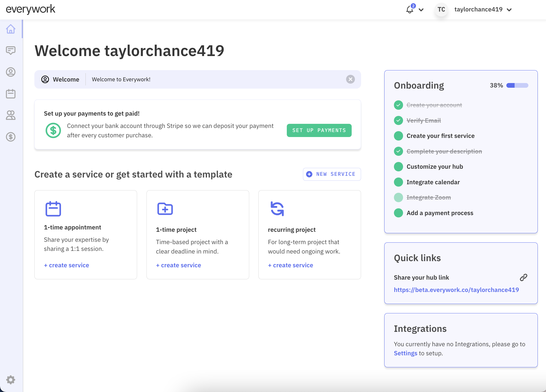Click the everywork logo

(x=31, y=9)
